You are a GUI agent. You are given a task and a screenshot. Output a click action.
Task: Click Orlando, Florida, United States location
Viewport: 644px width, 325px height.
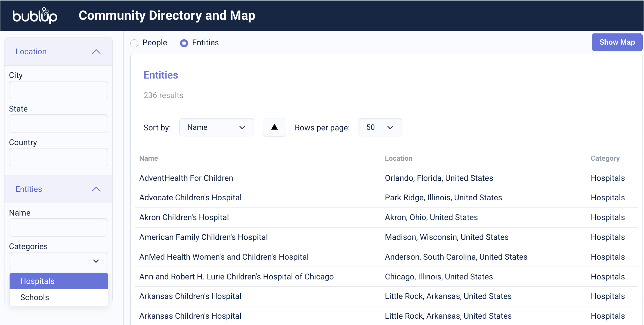[x=439, y=178]
